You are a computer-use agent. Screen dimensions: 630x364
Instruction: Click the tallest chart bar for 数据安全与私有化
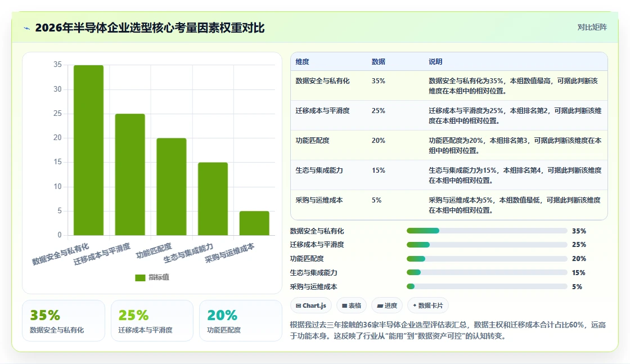[88, 150]
